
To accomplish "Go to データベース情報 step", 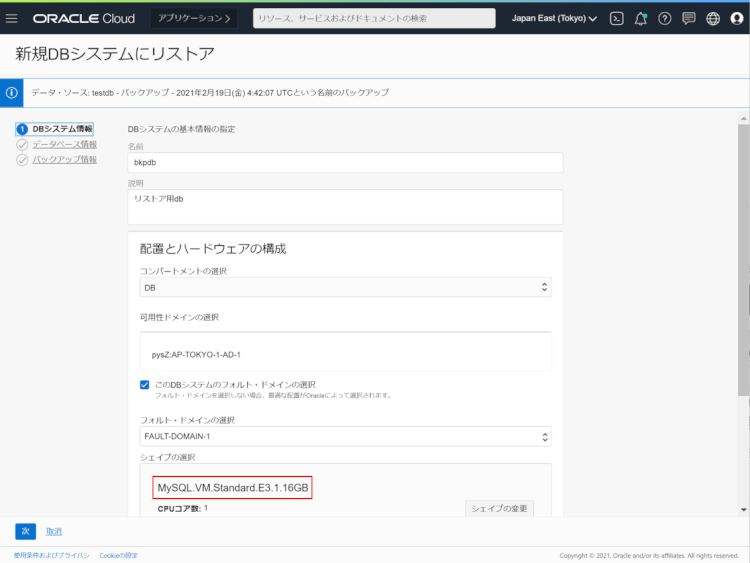I will point(65,144).
